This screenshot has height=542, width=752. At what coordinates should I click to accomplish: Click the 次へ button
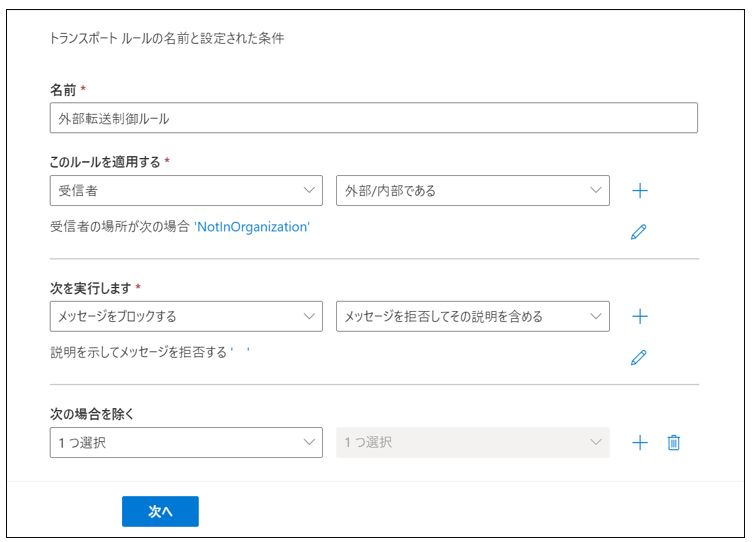pyautogui.click(x=160, y=511)
